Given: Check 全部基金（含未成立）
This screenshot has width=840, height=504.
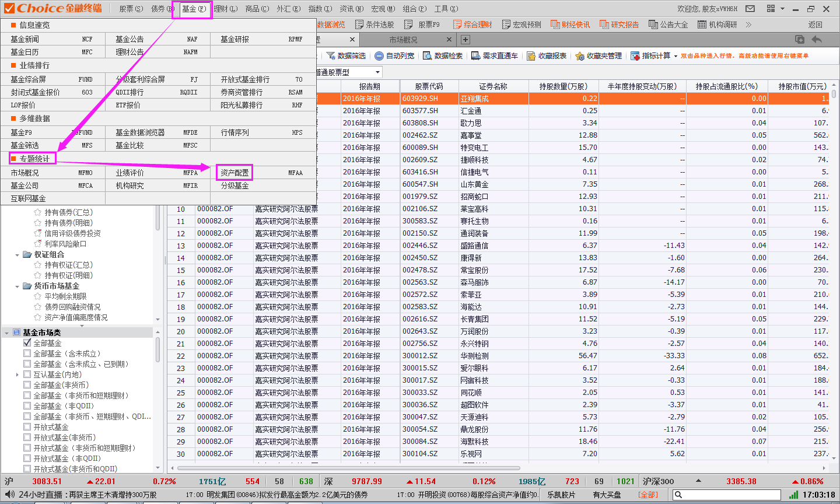Looking at the screenshot, I should pos(27,353).
